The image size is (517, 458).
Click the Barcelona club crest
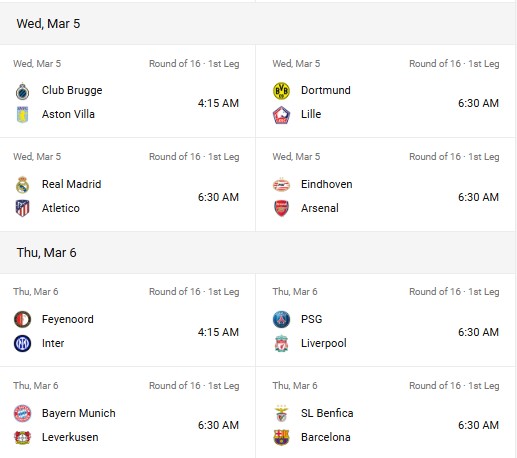click(281, 437)
